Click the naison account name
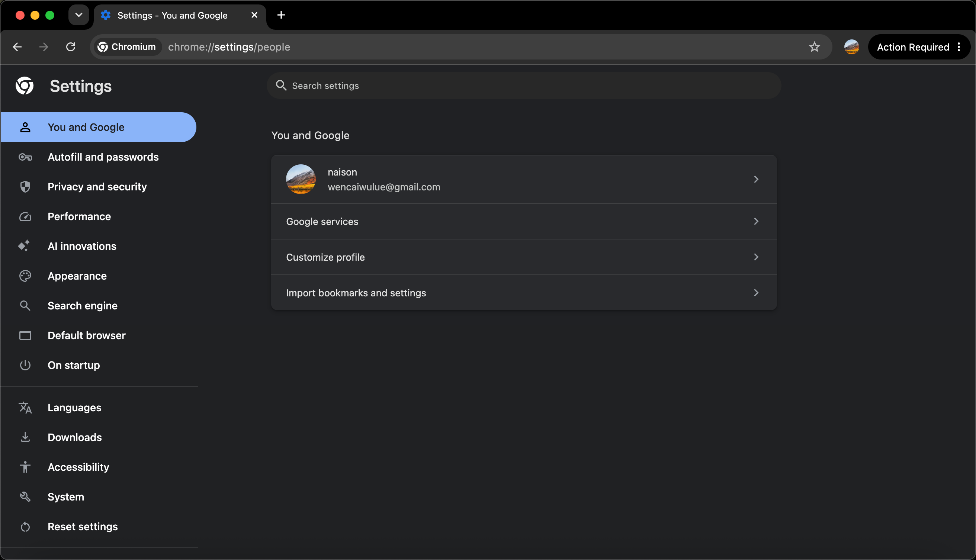 (343, 172)
